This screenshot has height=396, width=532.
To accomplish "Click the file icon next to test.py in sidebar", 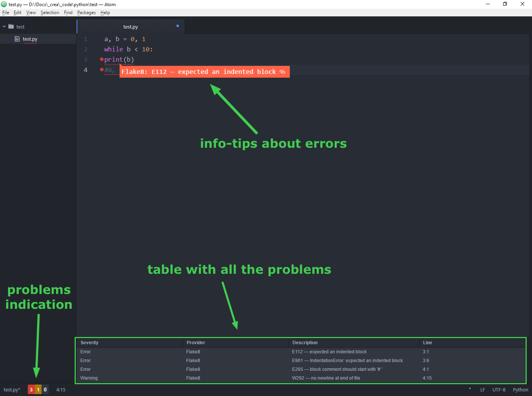I will click(x=17, y=39).
